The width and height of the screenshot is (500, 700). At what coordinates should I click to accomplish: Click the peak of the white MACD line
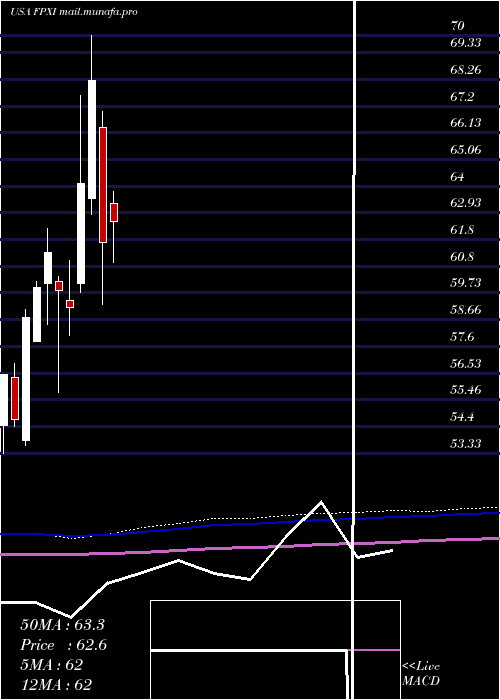(321, 502)
